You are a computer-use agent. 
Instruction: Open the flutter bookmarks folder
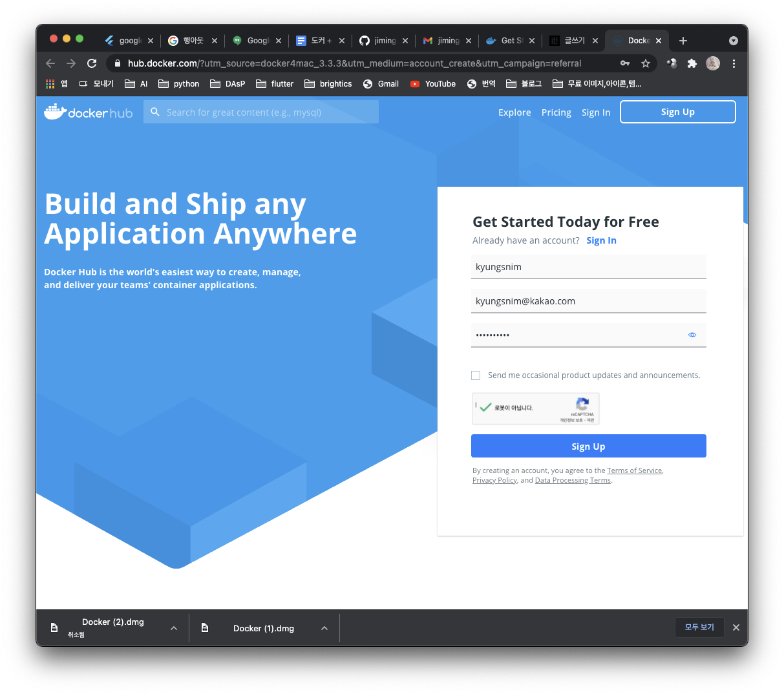[x=275, y=84]
